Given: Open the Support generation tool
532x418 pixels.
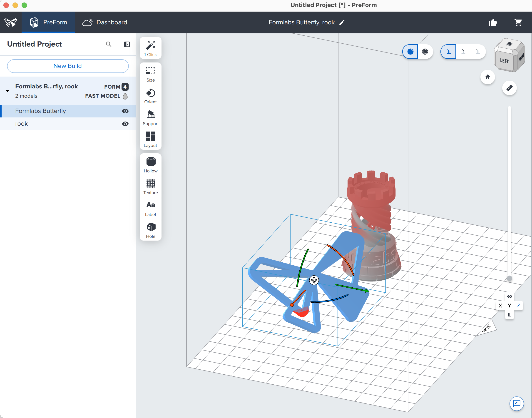Looking at the screenshot, I should tap(151, 118).
